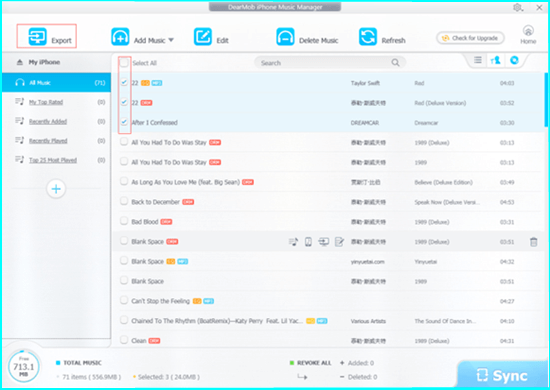
Task: Switch to list view icon
Action: 478,60
